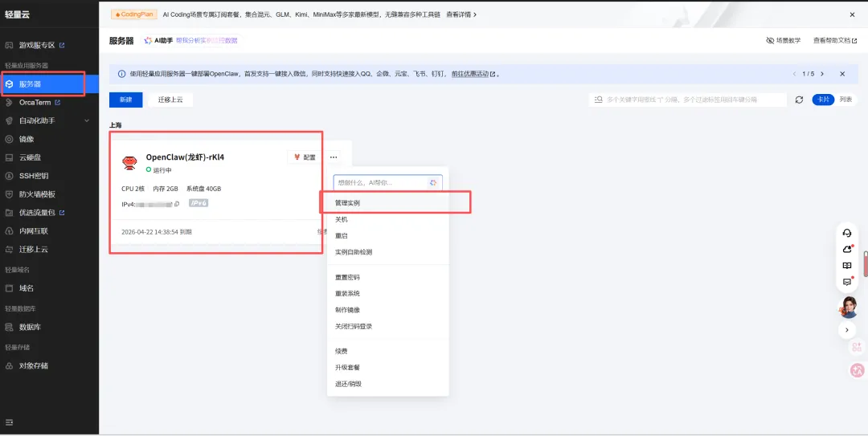Switch to 列表 list view

tap(845, 100)
